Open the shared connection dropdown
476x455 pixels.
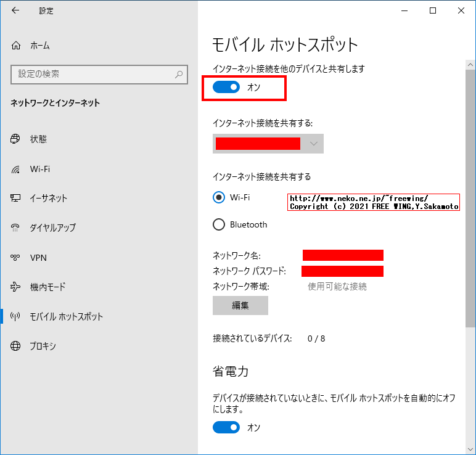tap(268, 144)
